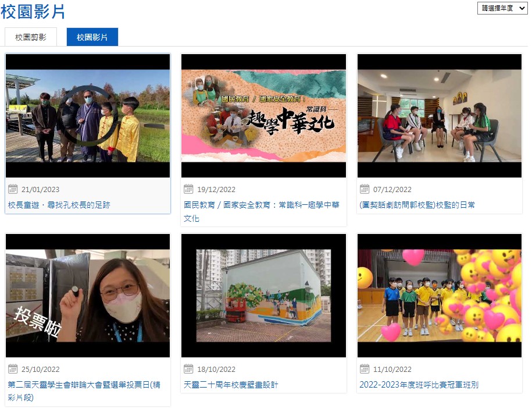This screenshot has height=408, width=532.
Task: Click calendar icon beside 18/10/2022
Action: point(188,369)
